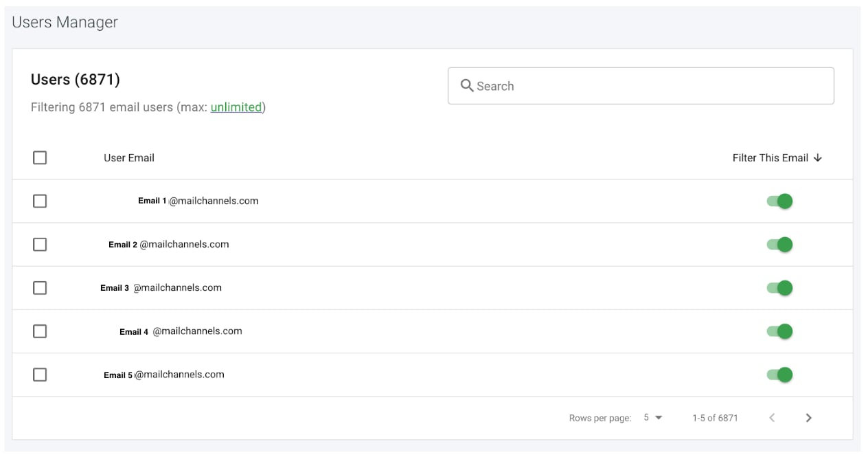868x455 pixels.
Task: Focus the Search users field
Action: coord(641,86)
